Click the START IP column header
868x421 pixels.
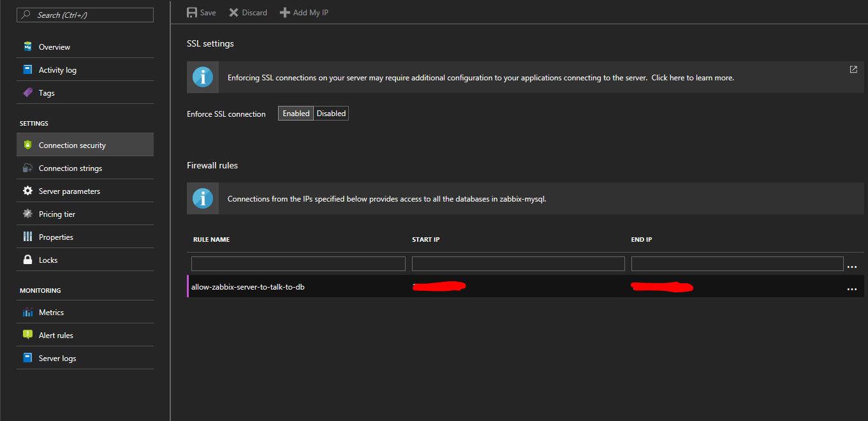coord(426,240)
